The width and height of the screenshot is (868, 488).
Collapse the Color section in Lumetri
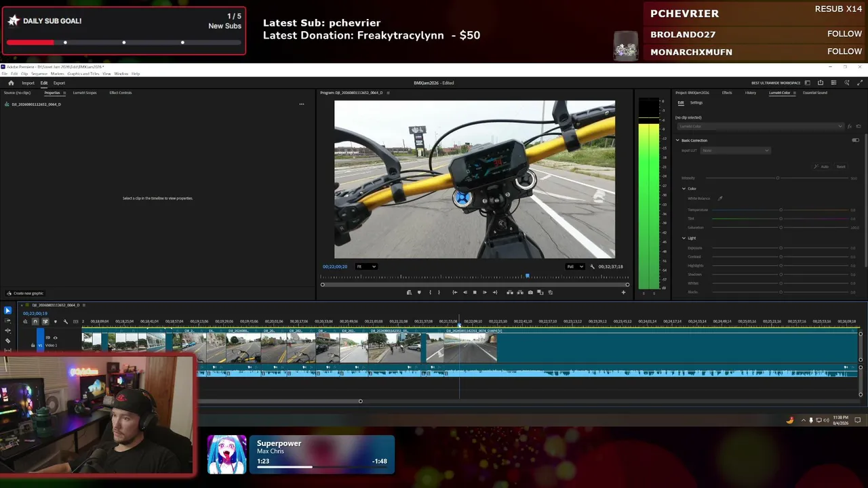pyautogui.click(x=684, y=188)
